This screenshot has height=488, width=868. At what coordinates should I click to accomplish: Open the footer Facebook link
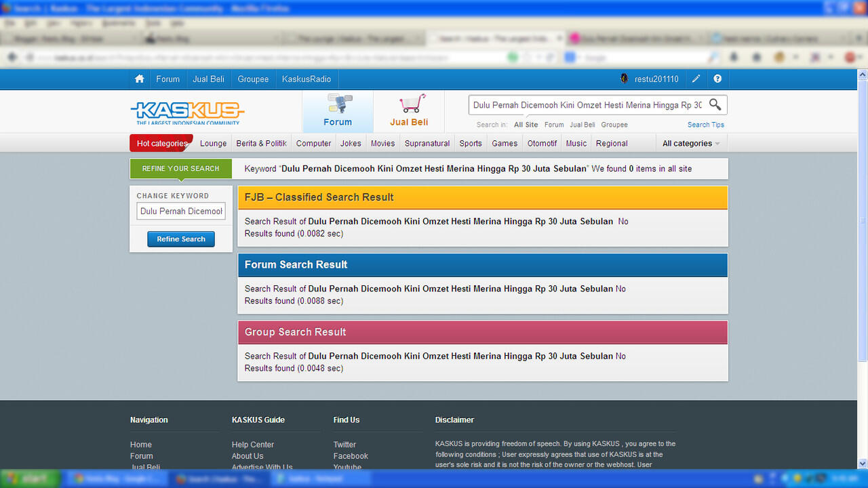point(351,456)
